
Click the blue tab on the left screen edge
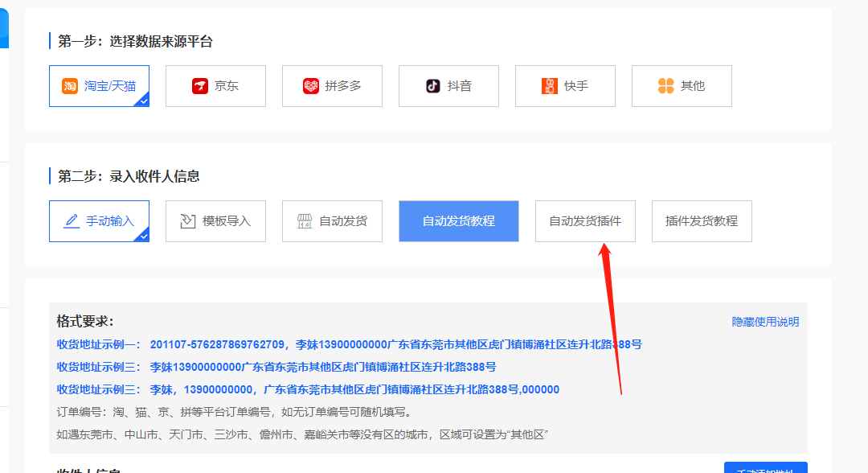4,27
